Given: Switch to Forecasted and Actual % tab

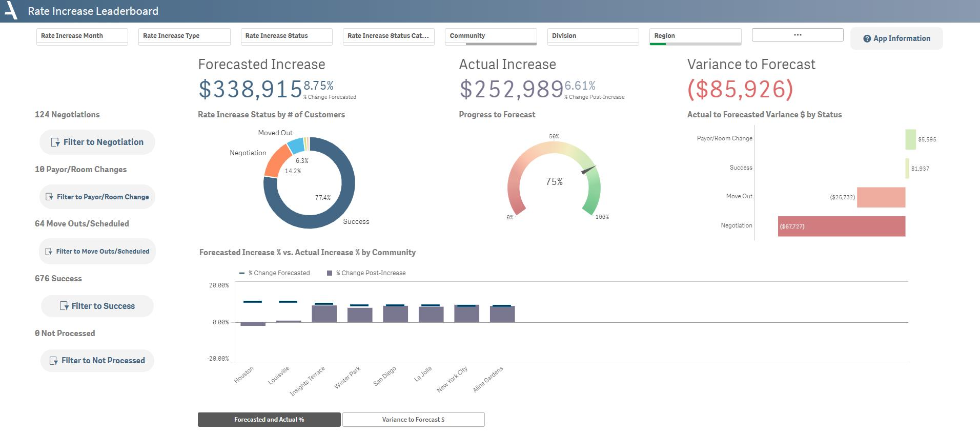Looking at the screenshot, I should [269, 420].
